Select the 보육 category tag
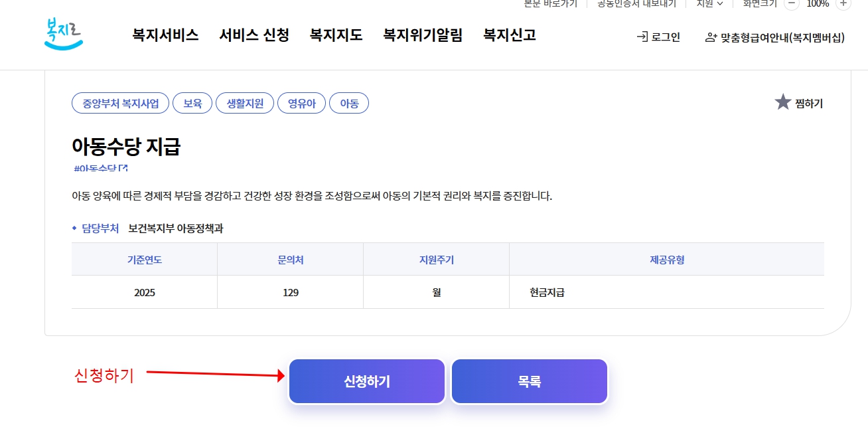Viewport: 868px width, 431px height. 192,102
